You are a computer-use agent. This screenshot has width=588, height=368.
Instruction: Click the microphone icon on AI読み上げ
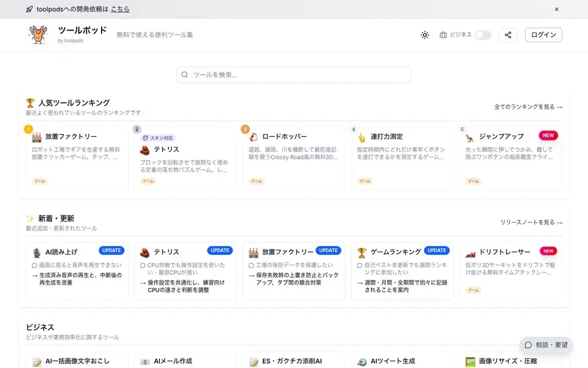[37, 253]
